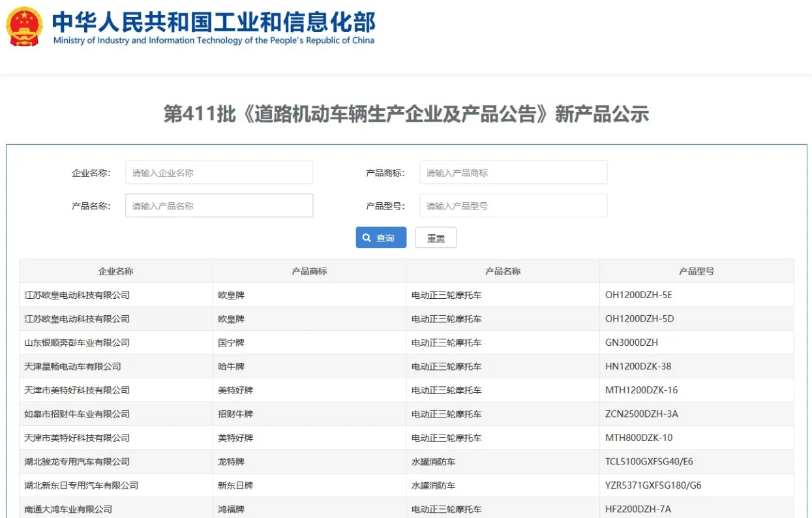Click the 重置 reset button
The image size is (812, 518).
[x=436, y=238]
